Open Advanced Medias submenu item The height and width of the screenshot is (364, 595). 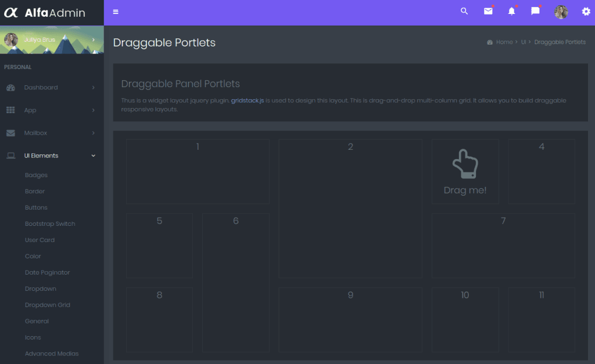(x=52, y=354)
